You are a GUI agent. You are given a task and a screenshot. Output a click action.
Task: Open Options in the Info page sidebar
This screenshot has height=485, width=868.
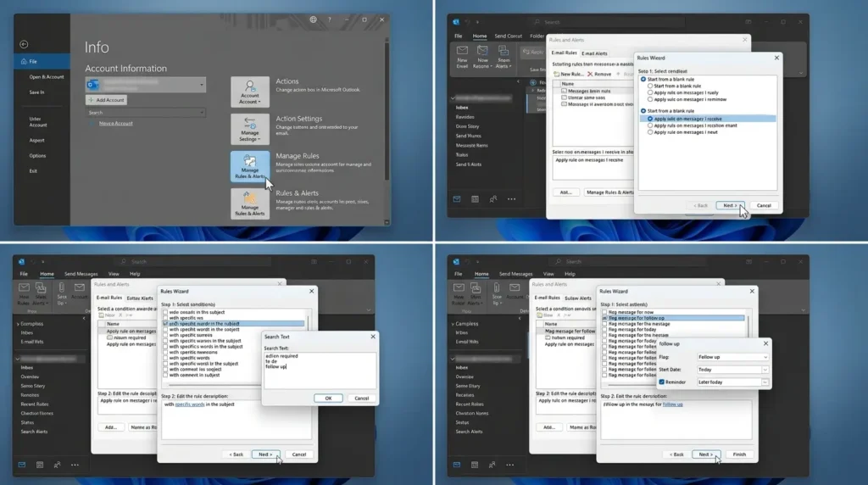[x=37, y=155]
